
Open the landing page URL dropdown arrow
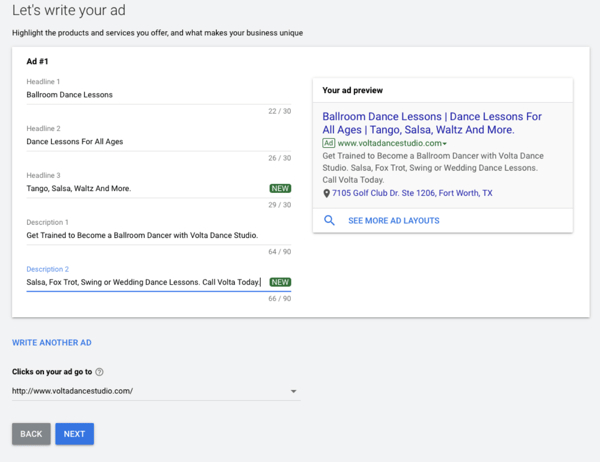293,391
